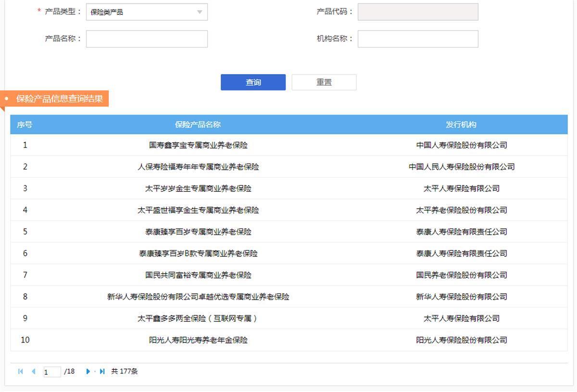577x392 pixels.
Task: Go to the previous results page
Action: pyautogui.click(x=33, y=371)
